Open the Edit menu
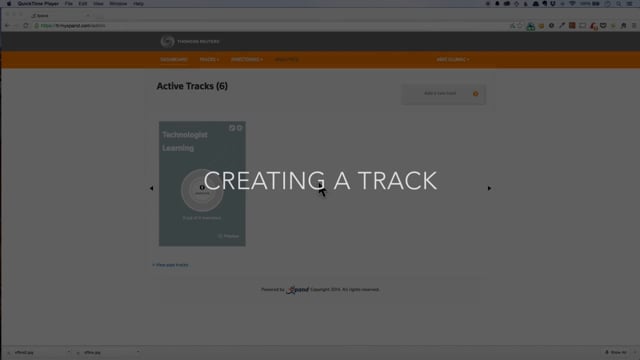640x360 pixels. tap(83, 4)
